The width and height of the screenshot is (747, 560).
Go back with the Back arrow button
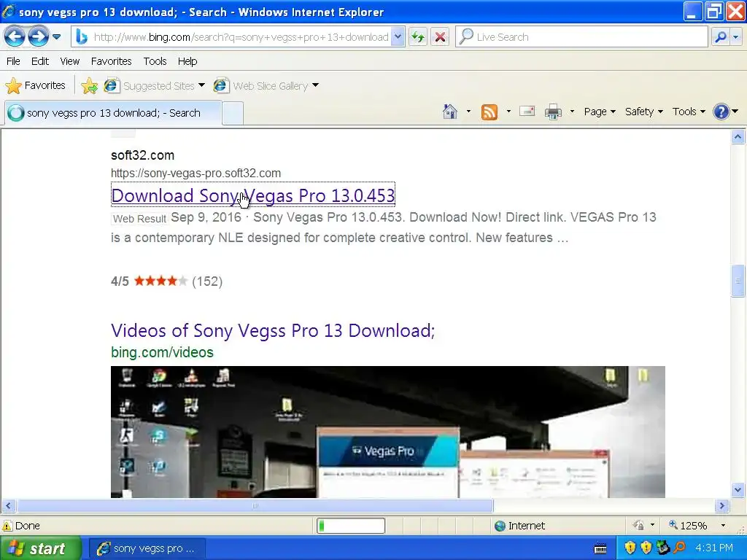coord(15,36)
